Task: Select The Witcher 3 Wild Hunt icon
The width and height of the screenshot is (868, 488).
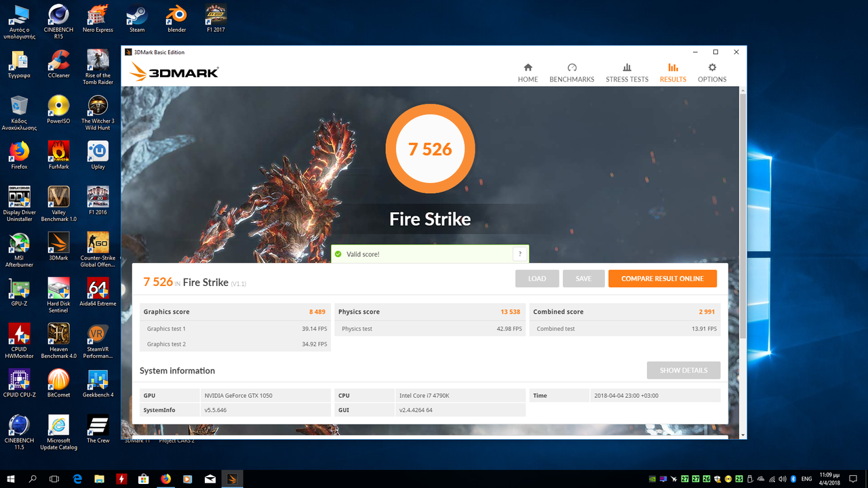Action: [98, 113]
